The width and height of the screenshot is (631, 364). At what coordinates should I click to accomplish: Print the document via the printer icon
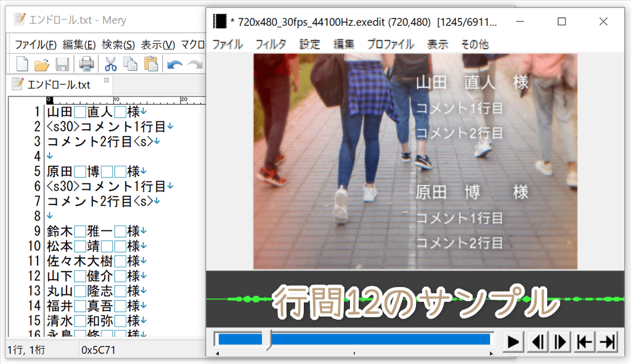(x=86, y=63)
